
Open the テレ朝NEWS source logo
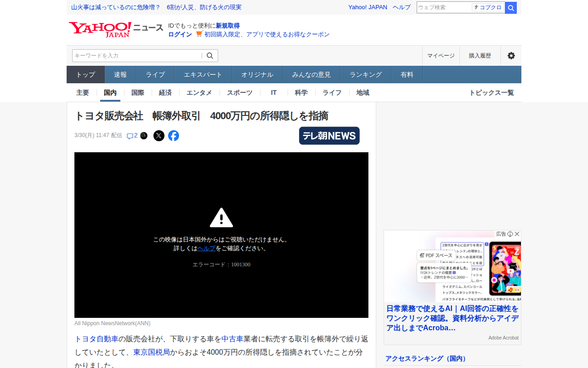point(329,136)
